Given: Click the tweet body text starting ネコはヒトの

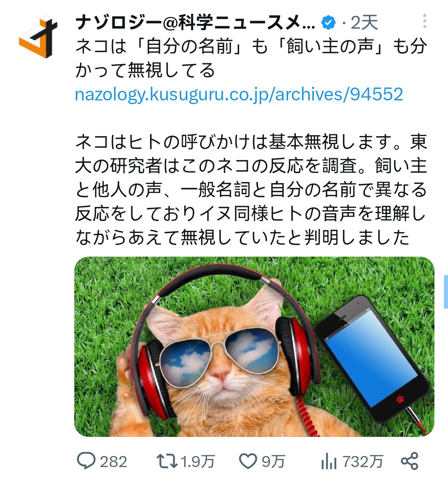Looking at the screenshot, I should tap(251, 190).
